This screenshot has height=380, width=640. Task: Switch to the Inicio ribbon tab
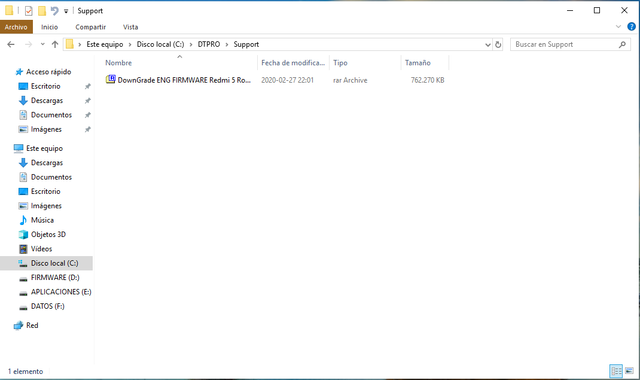point(49,27)
